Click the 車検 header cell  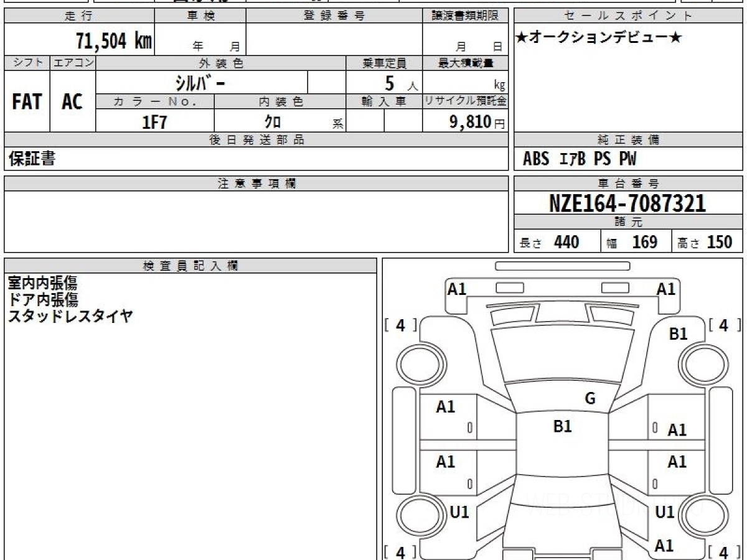pos(200,16)
